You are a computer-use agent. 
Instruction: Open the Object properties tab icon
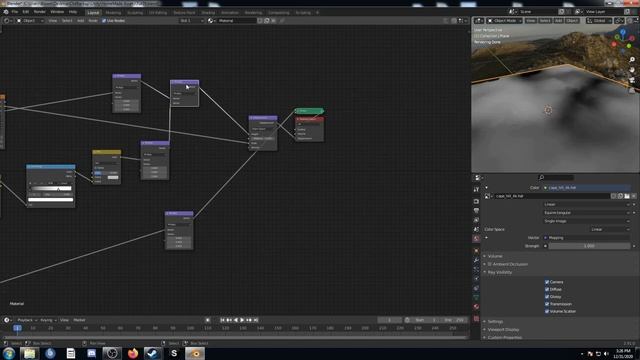[x=476, y=251]
